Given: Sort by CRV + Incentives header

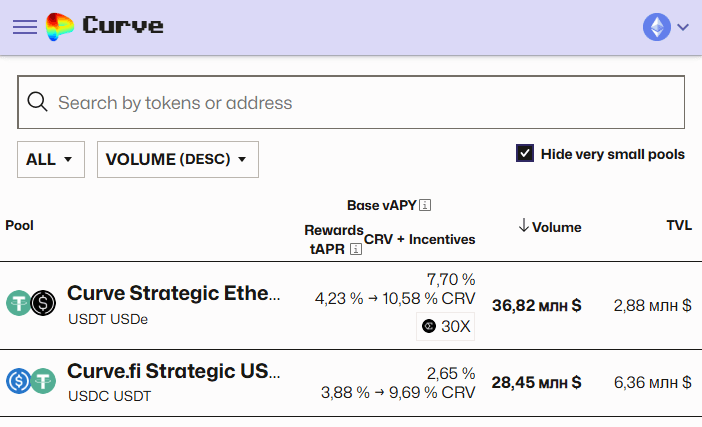Looking at the screenshot, I should tap(419, 239).
